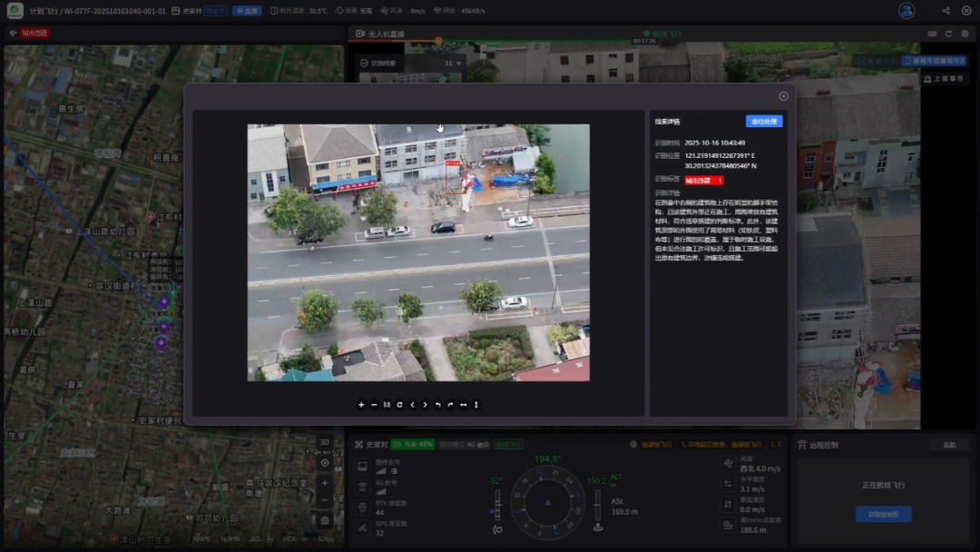The height and width of the screenshot is (552, 980).
Task: Rotate the image counterclockwise
Action: tap(437, 405)
